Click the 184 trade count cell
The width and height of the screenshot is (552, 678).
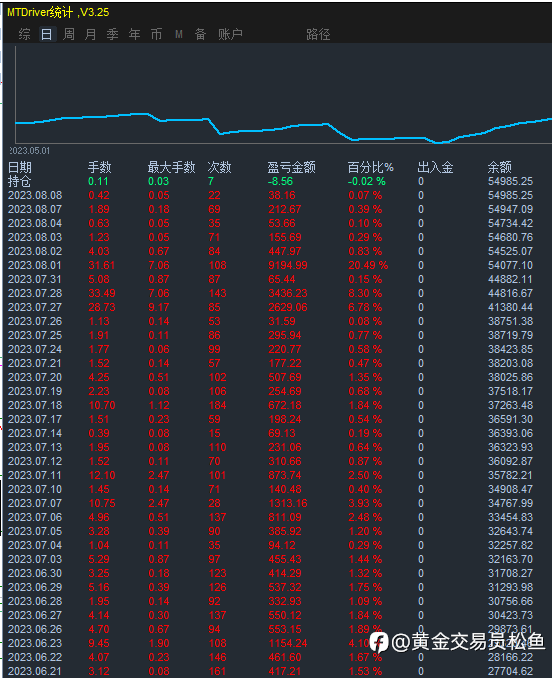tap(217, 405)
